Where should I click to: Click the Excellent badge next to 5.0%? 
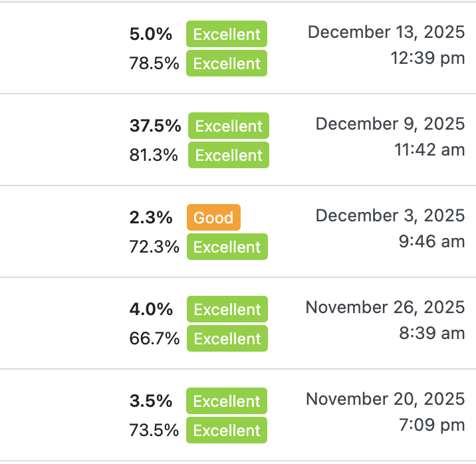point(227,34)
